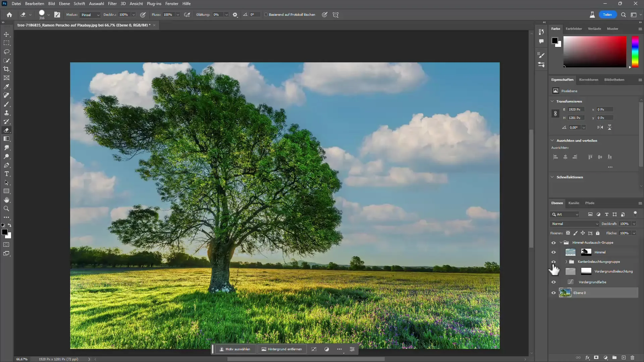Toggle visibility of Himmel layer
This screenshot has height=362, width=644.
click(553, 252)
